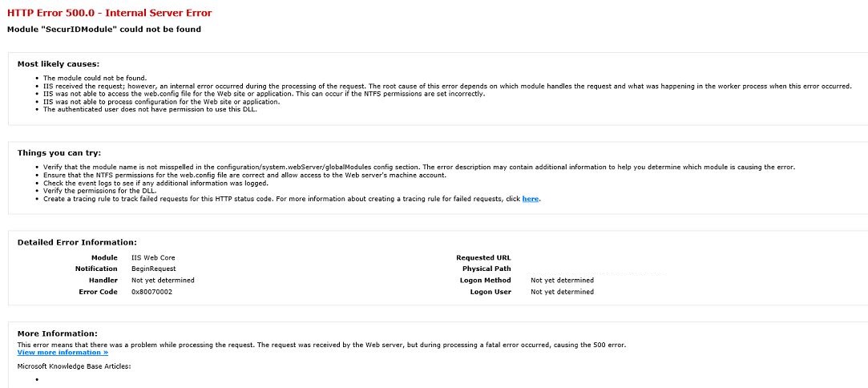Click the HTTP Error 500.0 red heading
Viewport: 868px width, 388px height.
[x=110, y=14]
